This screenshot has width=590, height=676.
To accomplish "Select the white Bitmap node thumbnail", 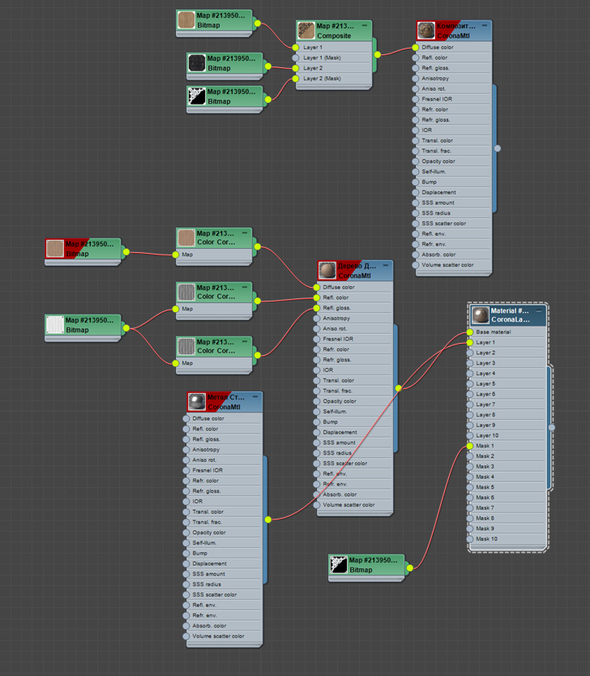I will coord(55,325).
